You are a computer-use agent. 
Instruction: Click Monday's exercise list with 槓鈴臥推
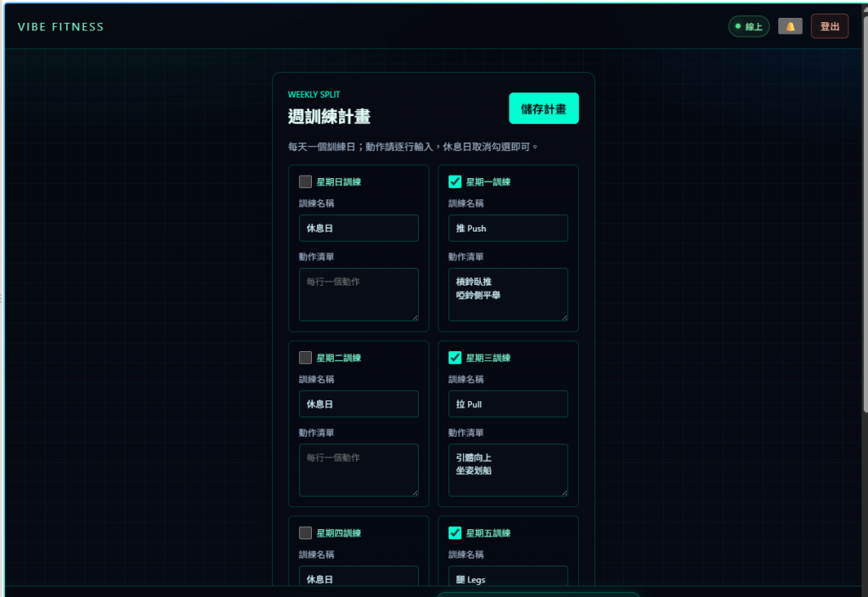(x=509, y=294)
